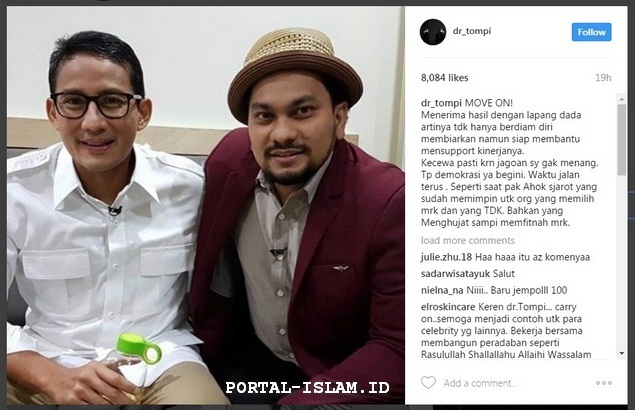Click the comments scrollbar up arrow
635x410 pixels.
tap(622, 98)
